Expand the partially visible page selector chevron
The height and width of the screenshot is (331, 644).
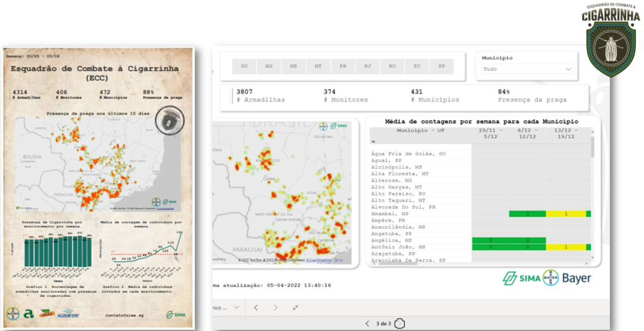tap(236, 307)
